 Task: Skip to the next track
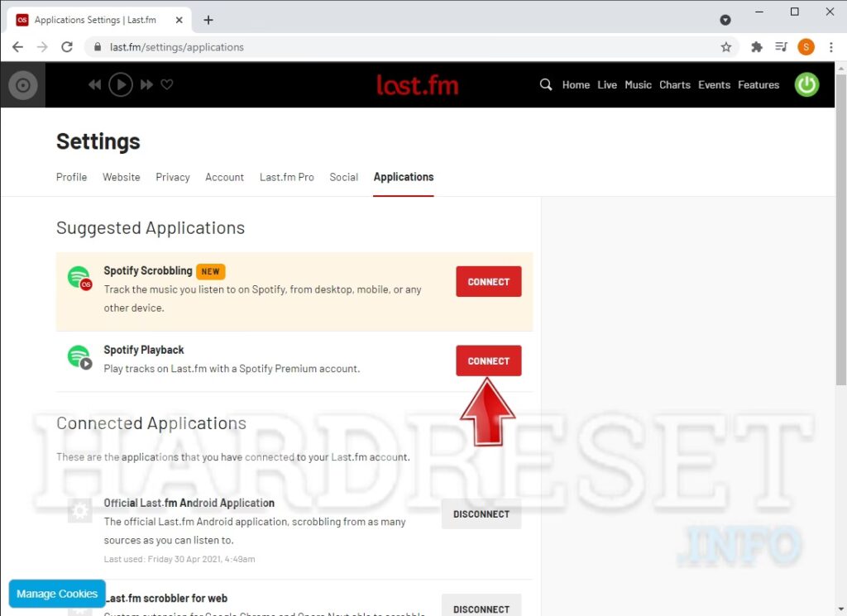coord(146,84)
